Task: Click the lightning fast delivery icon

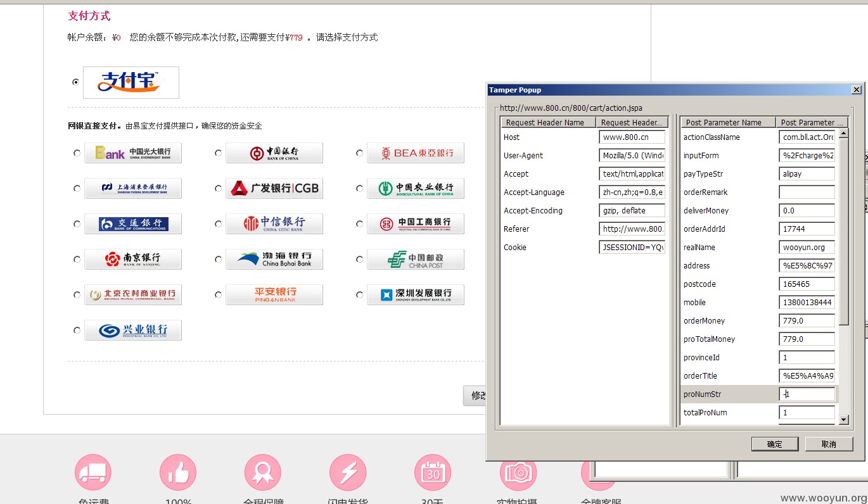Action: 348,473
